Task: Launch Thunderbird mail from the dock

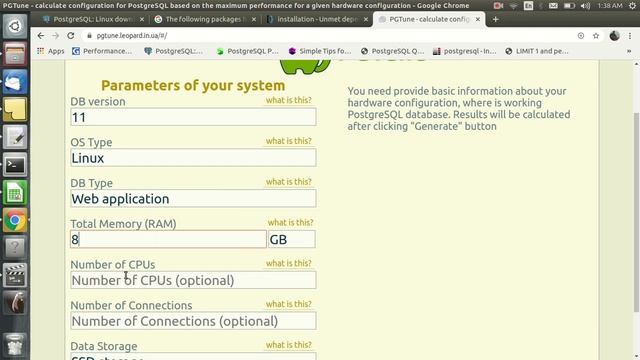Action: pyautogui.click(x=15, y=82)
